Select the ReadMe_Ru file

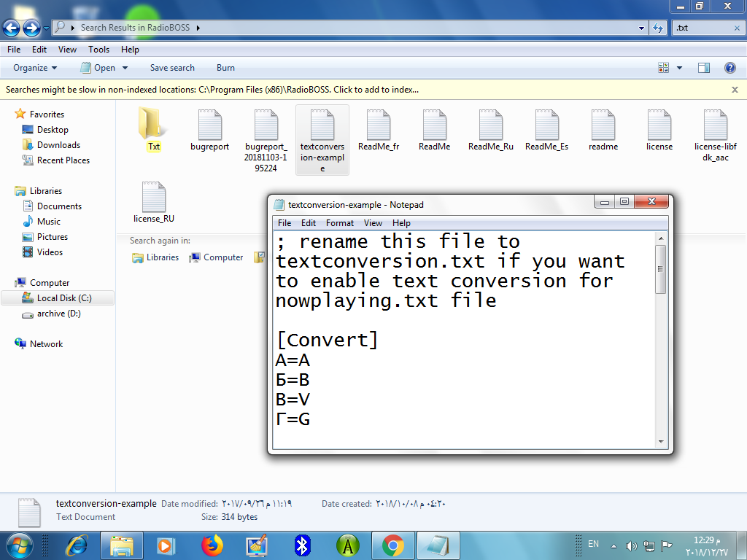tap(491, 129)
